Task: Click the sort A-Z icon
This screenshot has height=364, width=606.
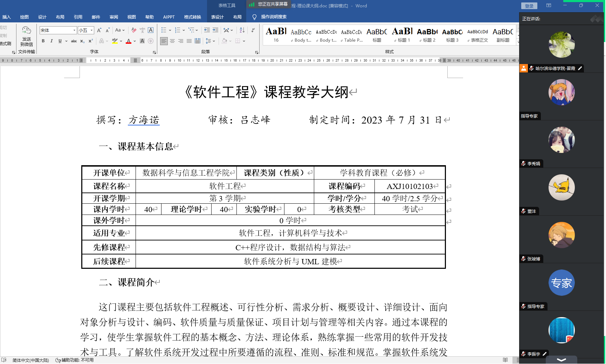Action: tap(242, 30)
